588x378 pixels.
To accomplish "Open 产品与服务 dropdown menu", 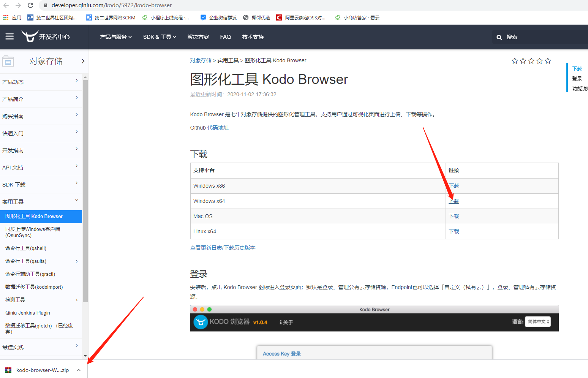I will [x=116, y=37].
